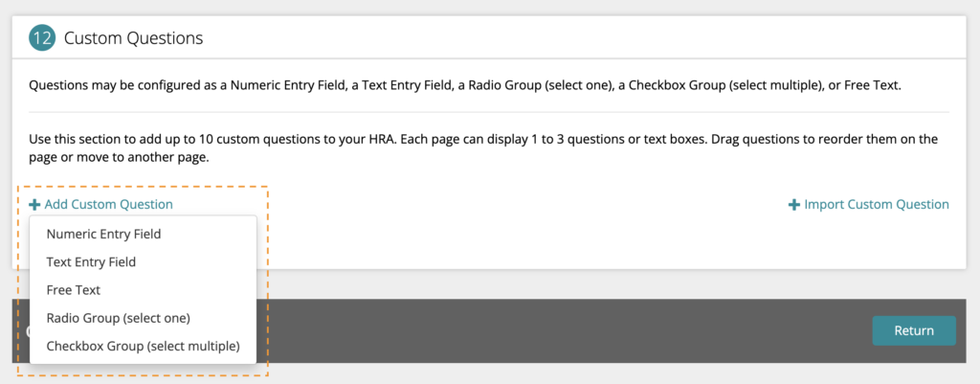
Task: Click the plus icon beside Import Custom Question
Action: (x=793, y=205)
